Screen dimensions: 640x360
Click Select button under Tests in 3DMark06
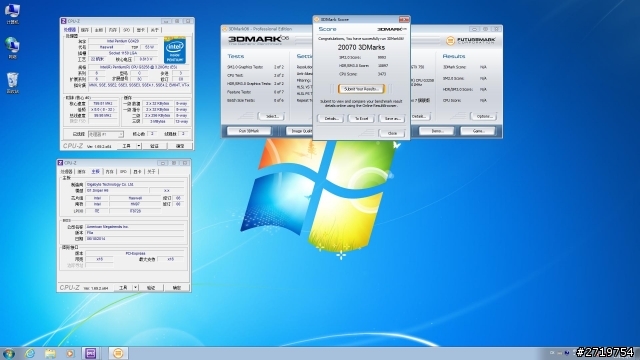click(x=272, y=116)
